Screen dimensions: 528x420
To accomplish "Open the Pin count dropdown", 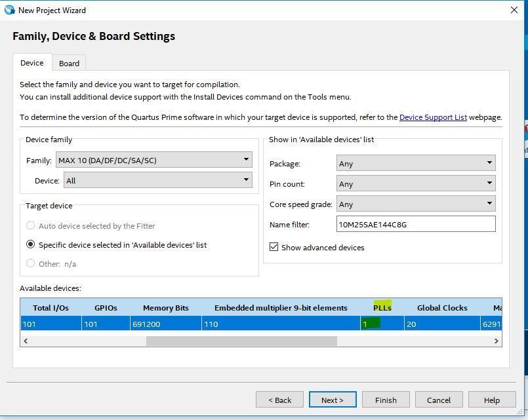I will pos(416,183).
